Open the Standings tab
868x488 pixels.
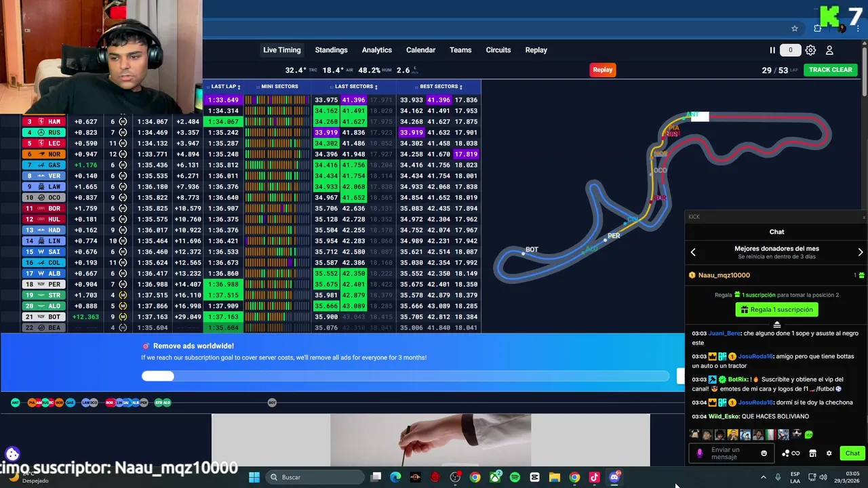click(331, 50)
